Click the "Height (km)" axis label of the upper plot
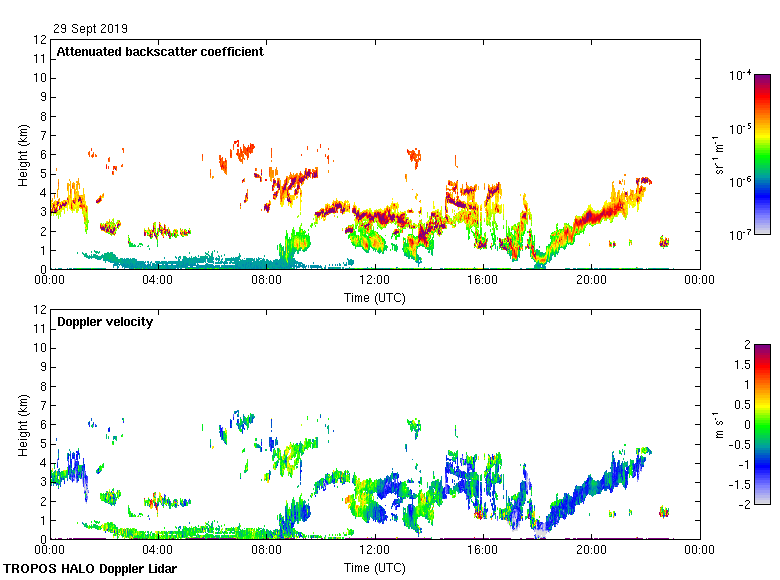This screenshot has width=780, height=580. (x=22, y=155)
